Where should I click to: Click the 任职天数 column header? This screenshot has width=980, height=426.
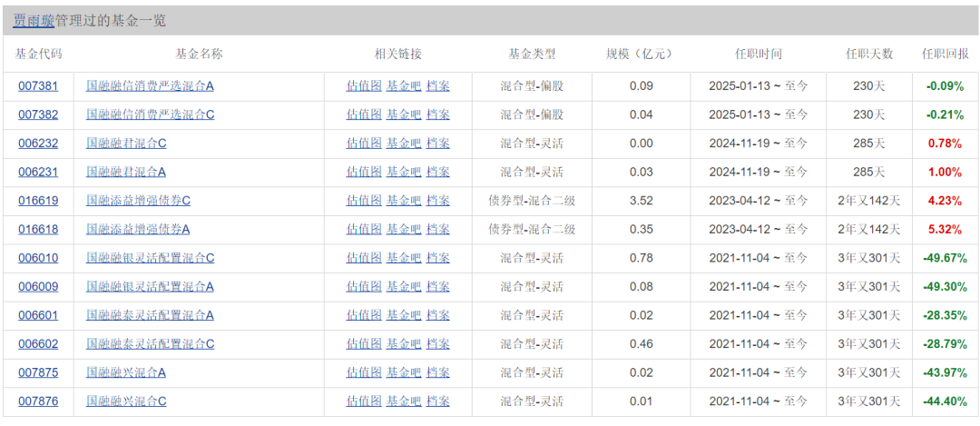point(869,54)
